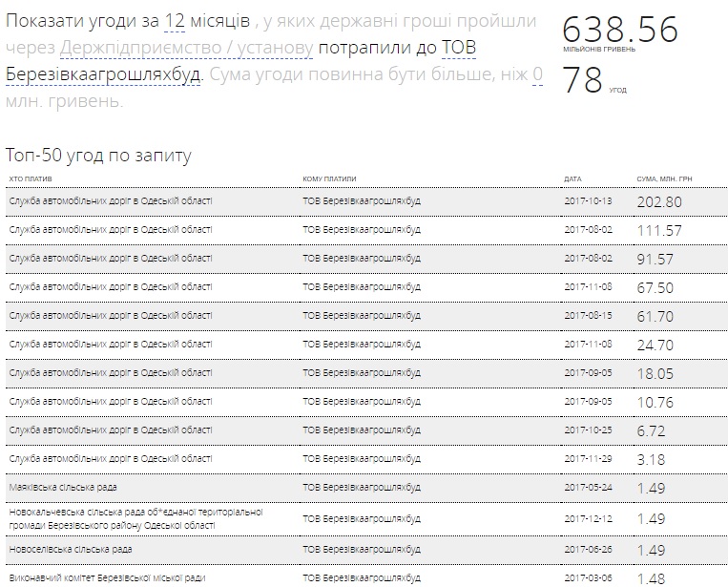The image size is (728, 587).
Task: Click the "Кому платили" column header
Action: point(328,178)
